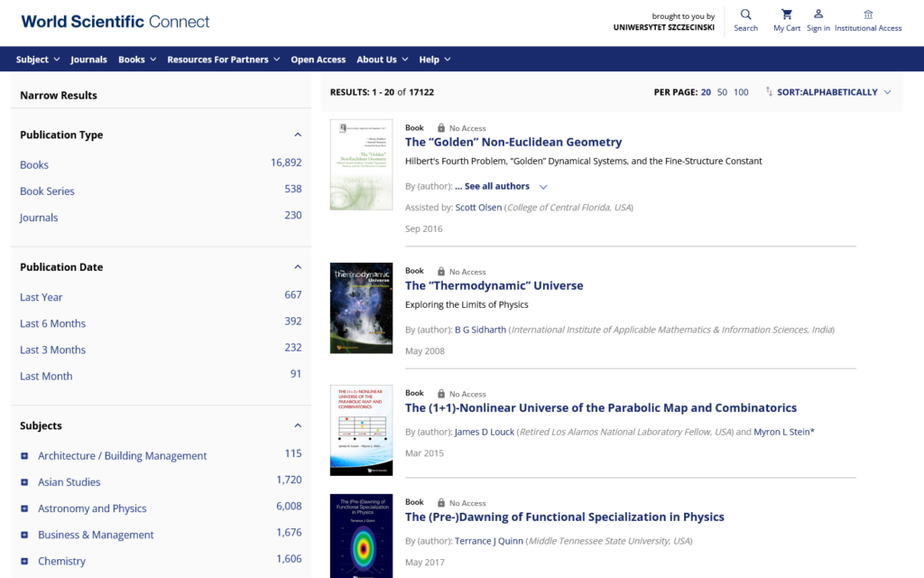The image size is (924, 578).
Task: Click the “Golden” Non-Euclidean Geometry cover thumbnail
Action: click(361, 164)
